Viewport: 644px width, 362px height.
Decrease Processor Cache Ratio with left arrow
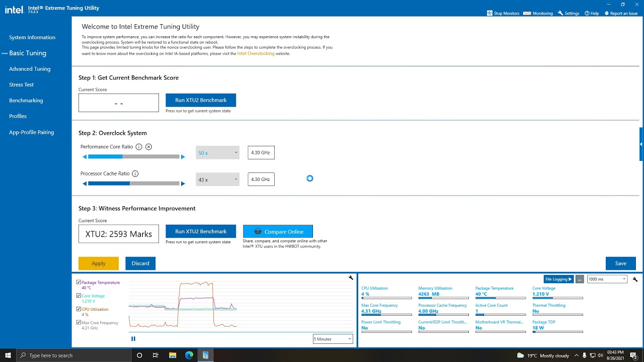tap(85, 184)
